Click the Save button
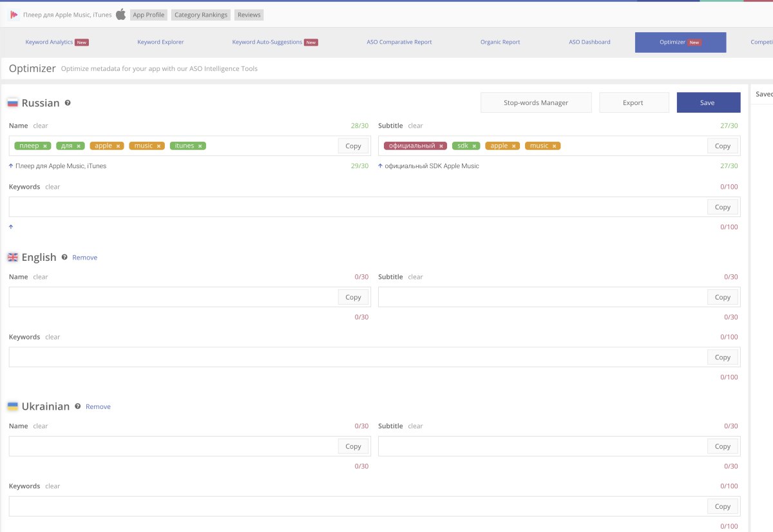This screenshot has width=773, height=532. [707, 103]
